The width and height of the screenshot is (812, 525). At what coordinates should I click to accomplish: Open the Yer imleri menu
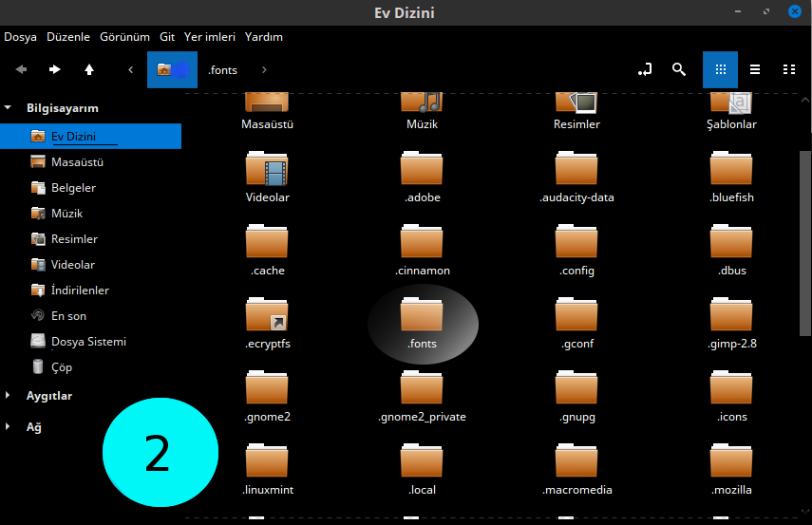point(210,37)
